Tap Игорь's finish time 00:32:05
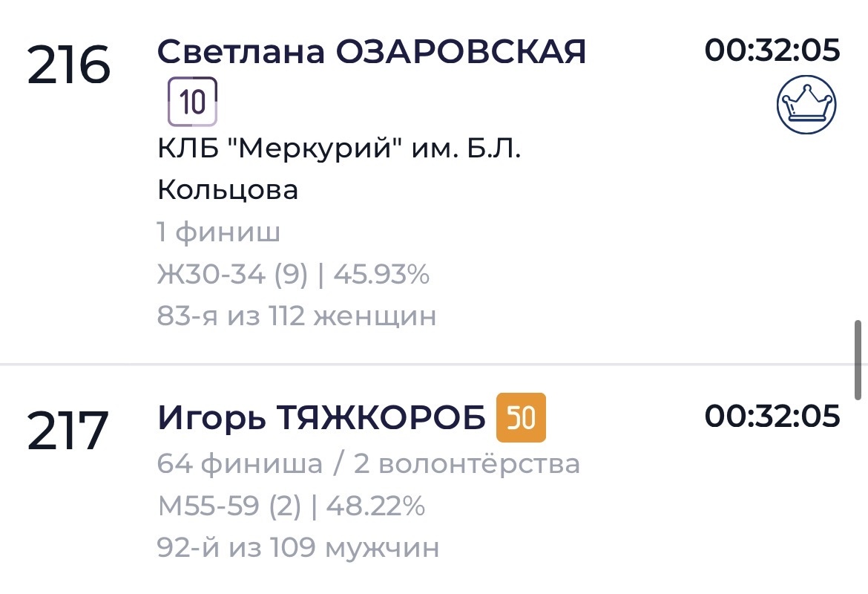Image resolution: width=868 pixels, height=594 pixels. click(772, 417)
